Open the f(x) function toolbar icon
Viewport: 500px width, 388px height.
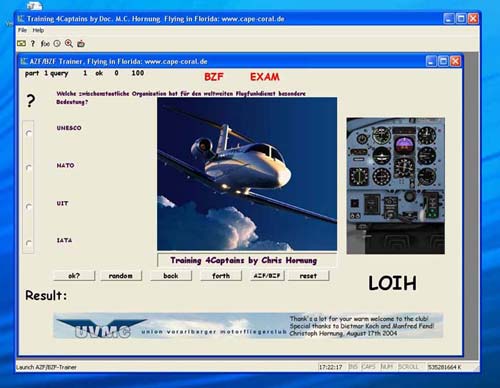(x=45, y=44)
